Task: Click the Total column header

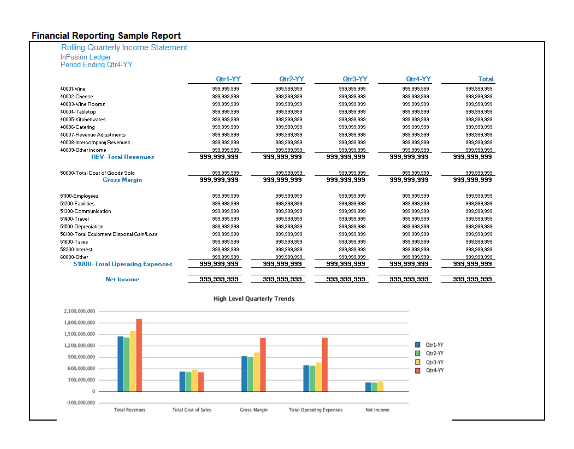Action: (x=486, y=79)
